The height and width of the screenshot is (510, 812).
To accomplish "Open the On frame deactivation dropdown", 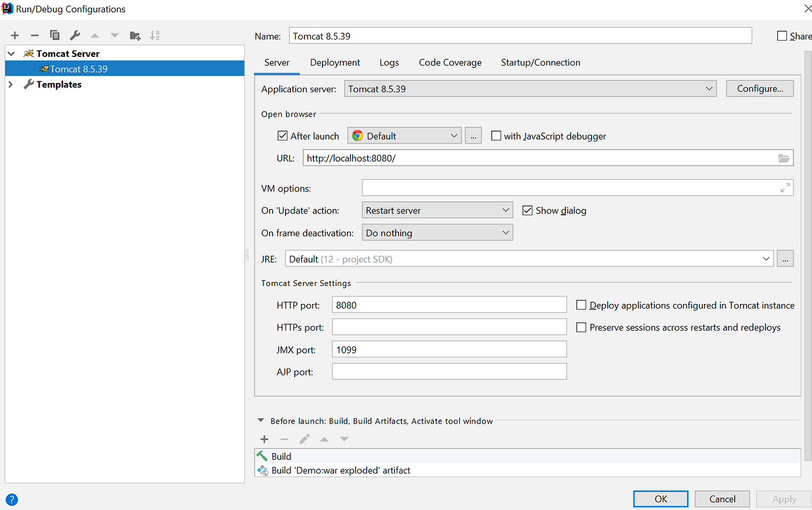I will click(506, 232).
